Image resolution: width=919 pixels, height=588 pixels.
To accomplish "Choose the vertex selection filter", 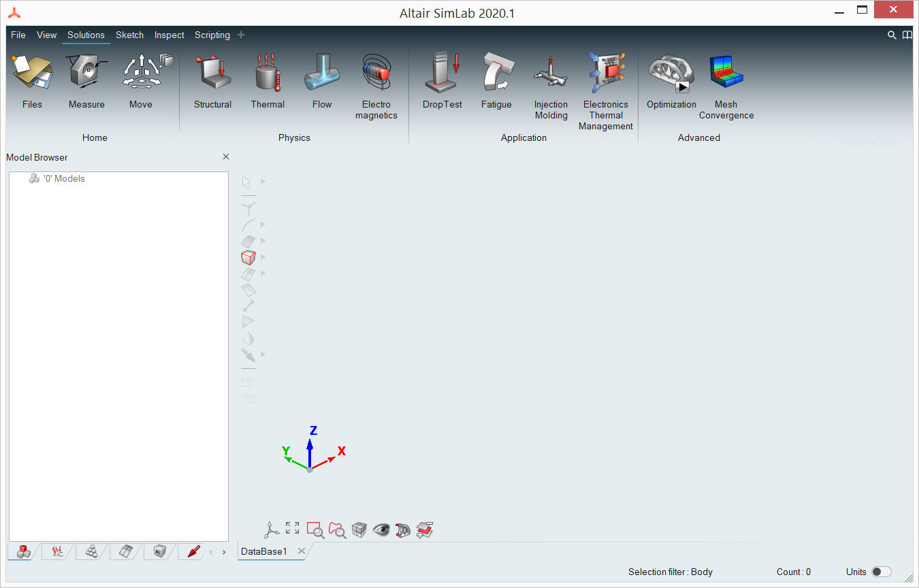I will (x=248, y=208).
